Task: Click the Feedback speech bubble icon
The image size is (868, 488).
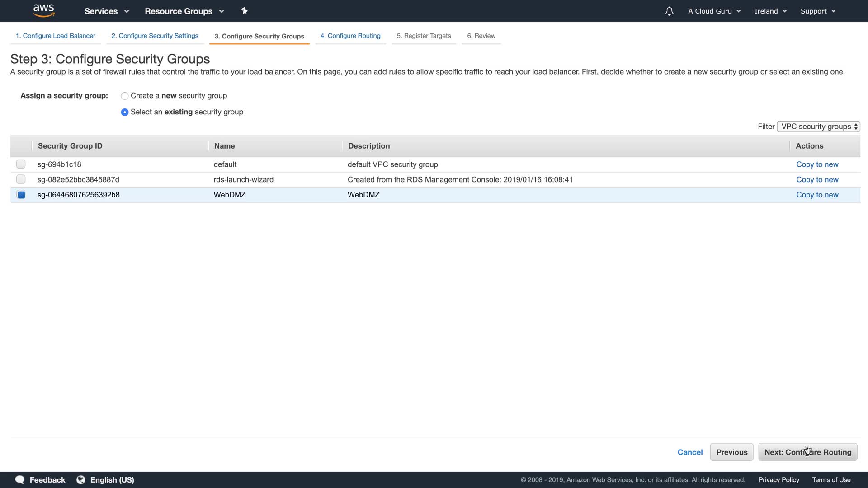Action: pos(20,479)
